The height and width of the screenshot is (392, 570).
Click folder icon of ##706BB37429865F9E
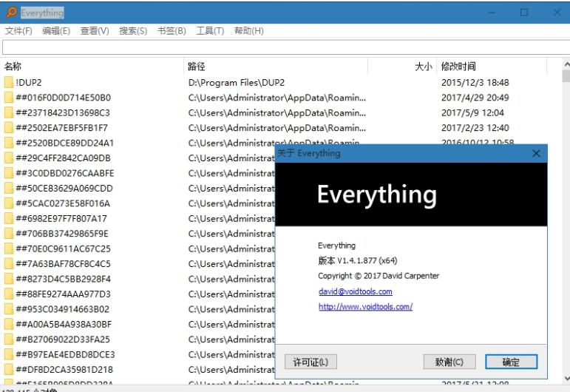pyautogui.click(x=9, y=234)
